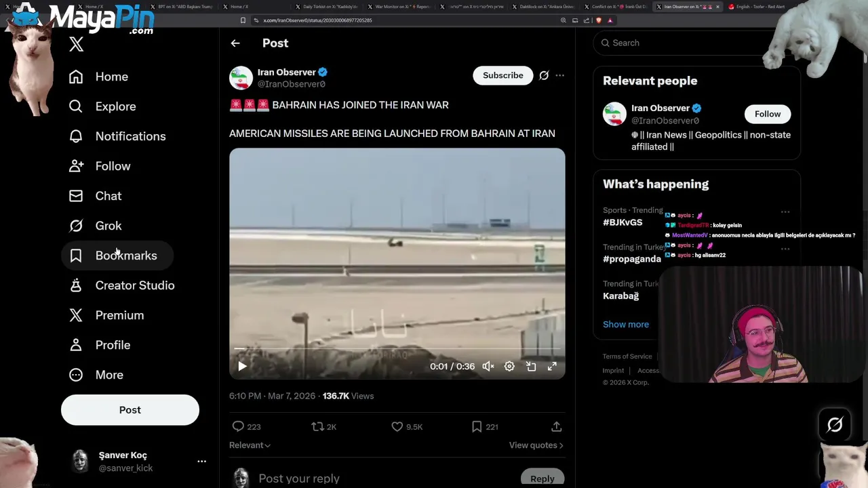Click the X logo in sidebar

[76, 45]
